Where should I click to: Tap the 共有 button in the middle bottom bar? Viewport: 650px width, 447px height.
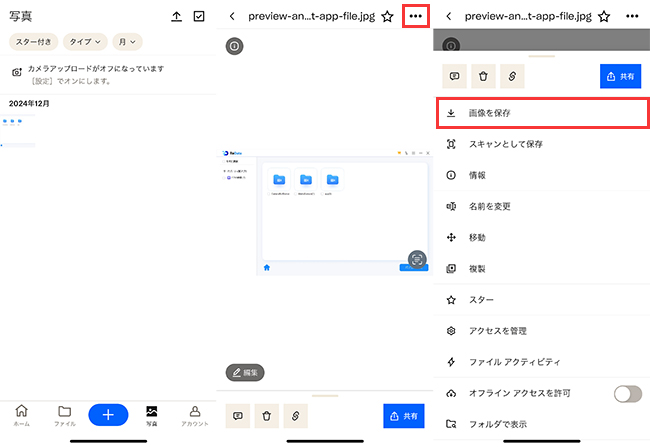point(404,415)
